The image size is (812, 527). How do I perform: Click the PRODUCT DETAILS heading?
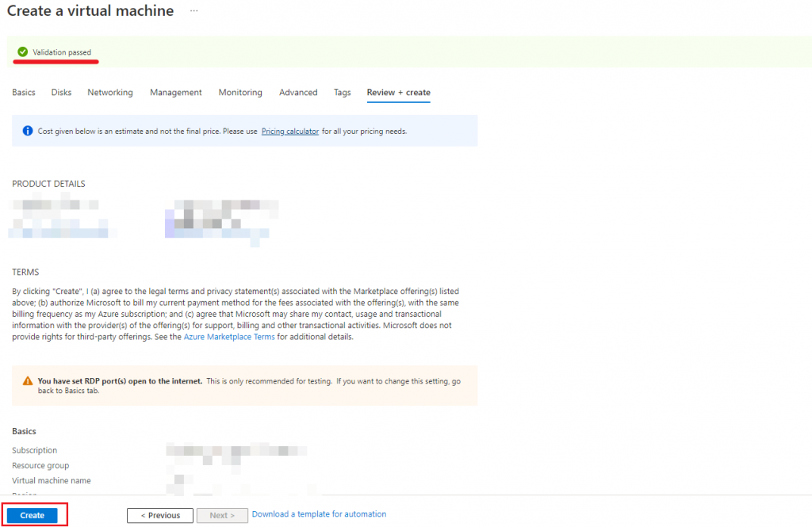coord(48,184)
